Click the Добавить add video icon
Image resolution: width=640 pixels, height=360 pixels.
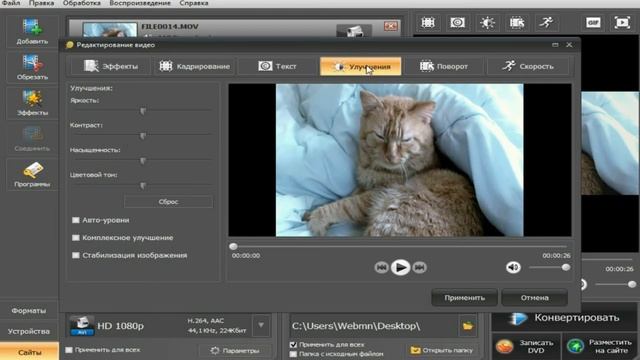point(32,27)
